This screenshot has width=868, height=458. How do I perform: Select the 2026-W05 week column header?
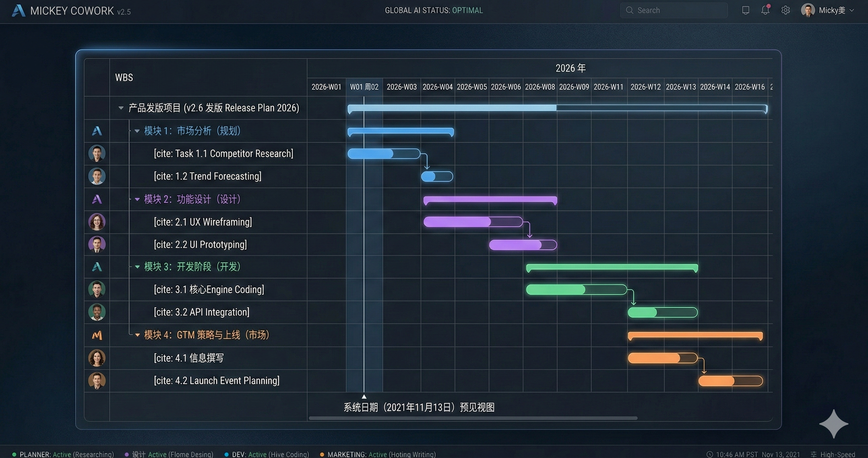click(x=471, y=87)
